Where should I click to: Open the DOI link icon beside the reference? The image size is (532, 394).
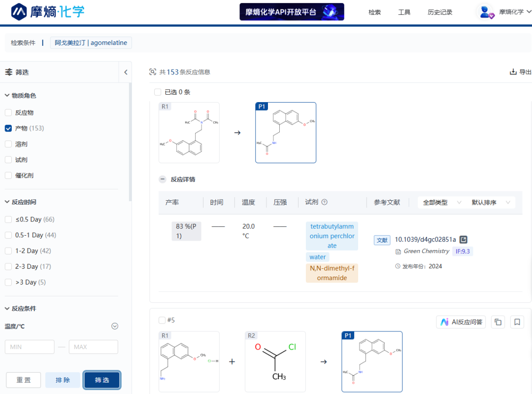pyautogui.click(x=463, y=240)
